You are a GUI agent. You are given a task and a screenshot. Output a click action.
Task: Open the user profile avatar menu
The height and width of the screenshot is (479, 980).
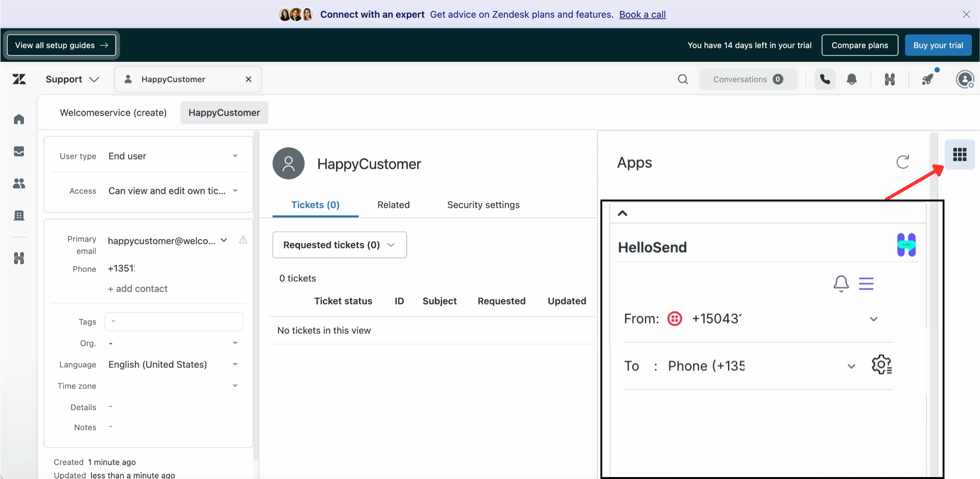click(x=965, y=79)
